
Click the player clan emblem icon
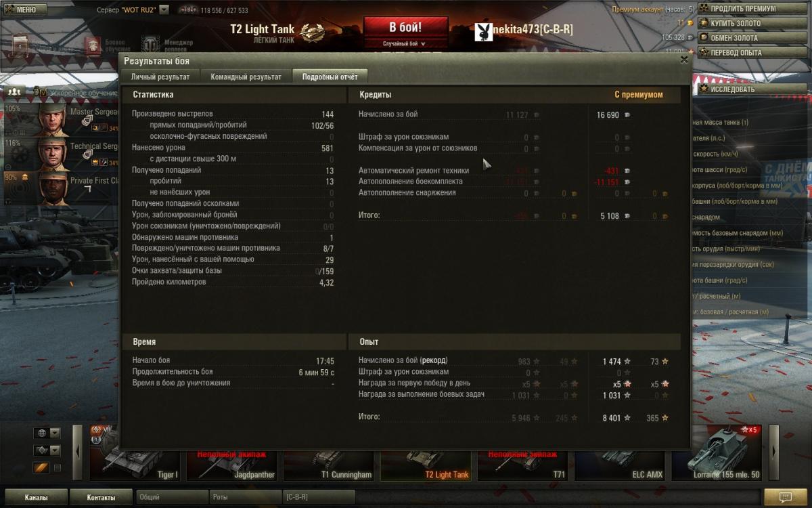click(x=483, y=31)
